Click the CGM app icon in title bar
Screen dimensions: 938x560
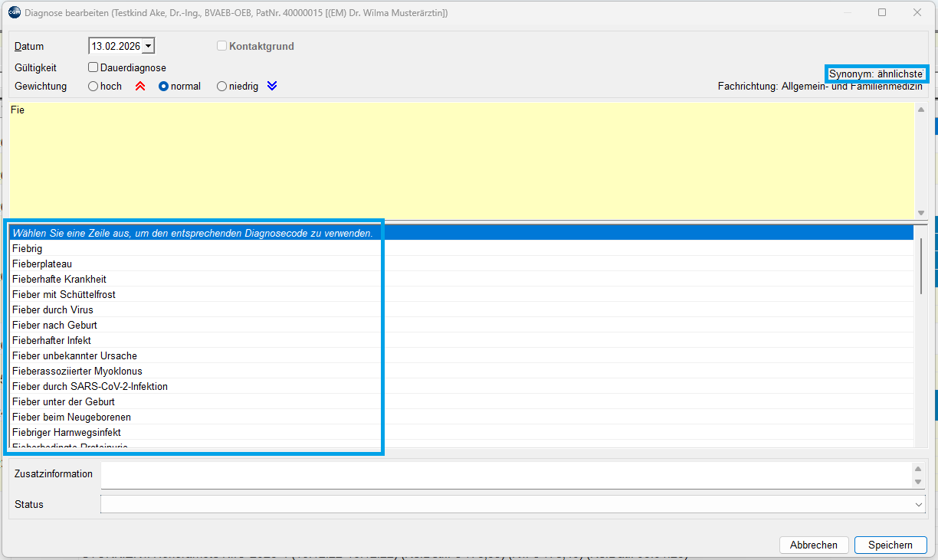tap(14, 13)
